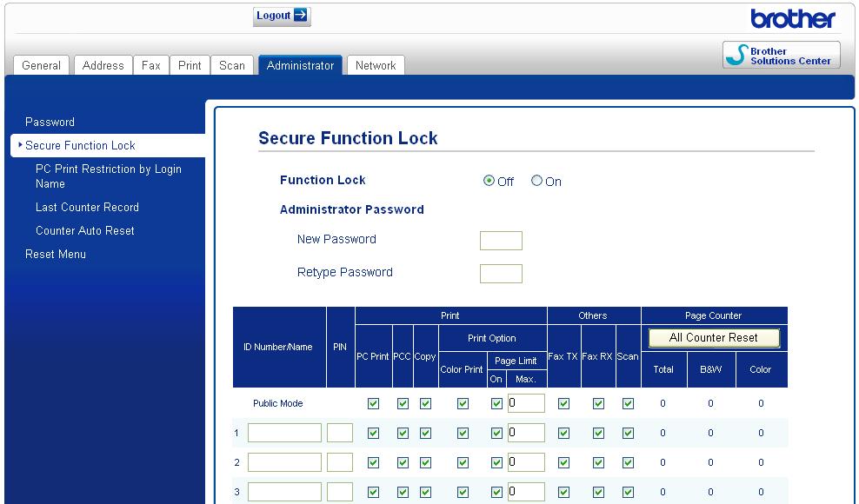
Task: Click Page Limit Max field for row 3
Action: coord(526,492)
